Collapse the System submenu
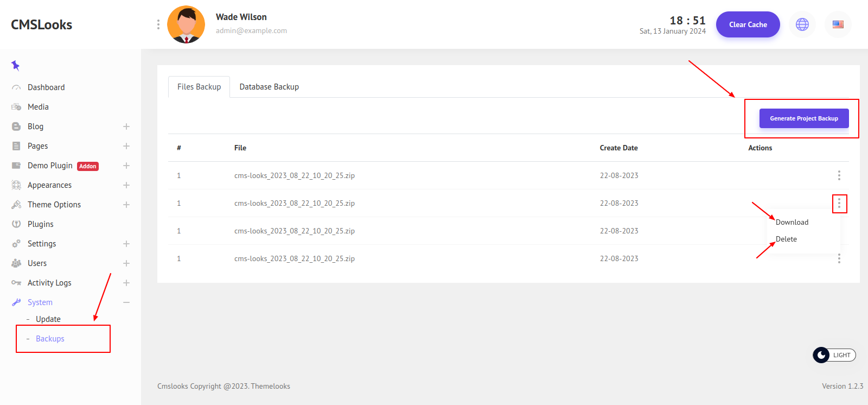Screen dimensions: 868x405 point(126,302)
